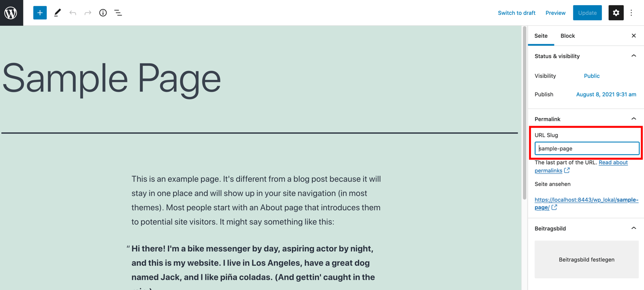Toggle the settings gear sidebar

click(616, 13)
